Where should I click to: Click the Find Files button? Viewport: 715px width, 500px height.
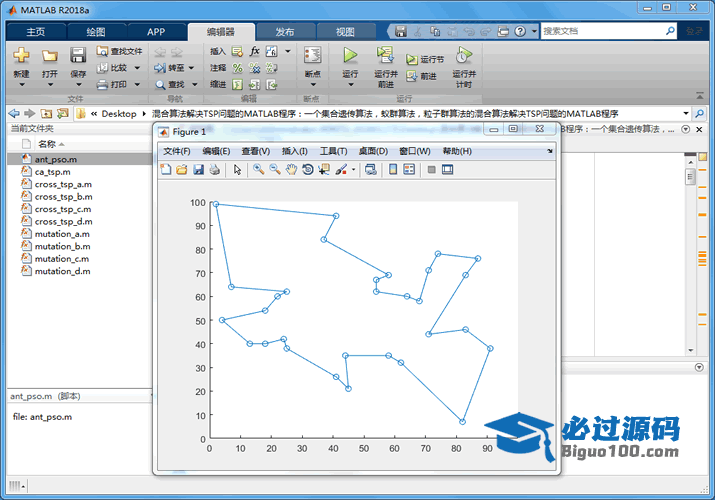tap(119, 51)
